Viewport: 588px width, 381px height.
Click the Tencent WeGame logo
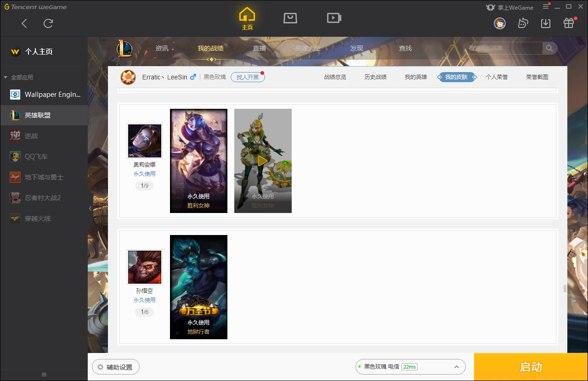(x=35, y=7)
